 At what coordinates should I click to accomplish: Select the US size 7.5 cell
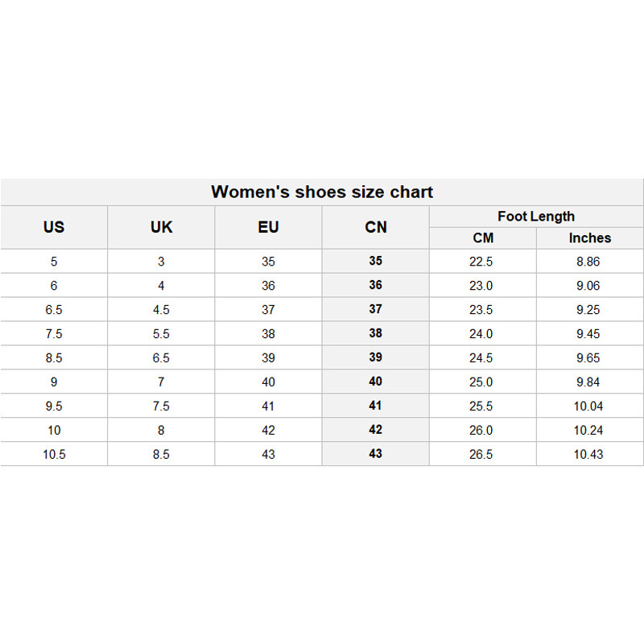coord(54,333)
